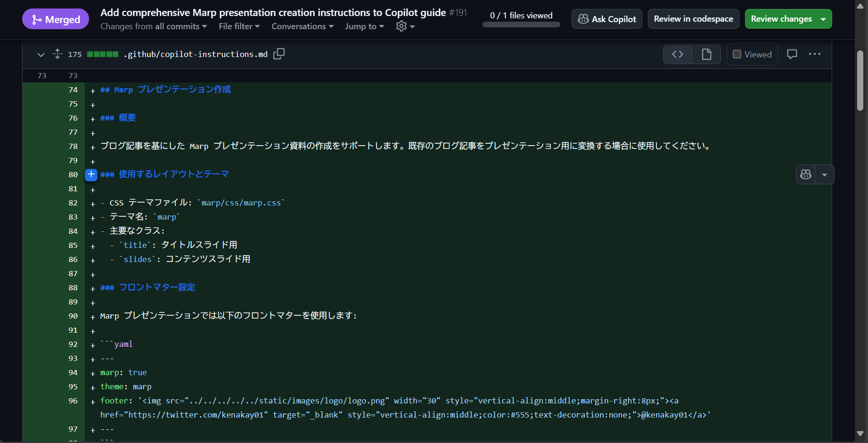Expand hidden diff context with the expand icon
The image size is (868, 443).
(x=57, y=54)
